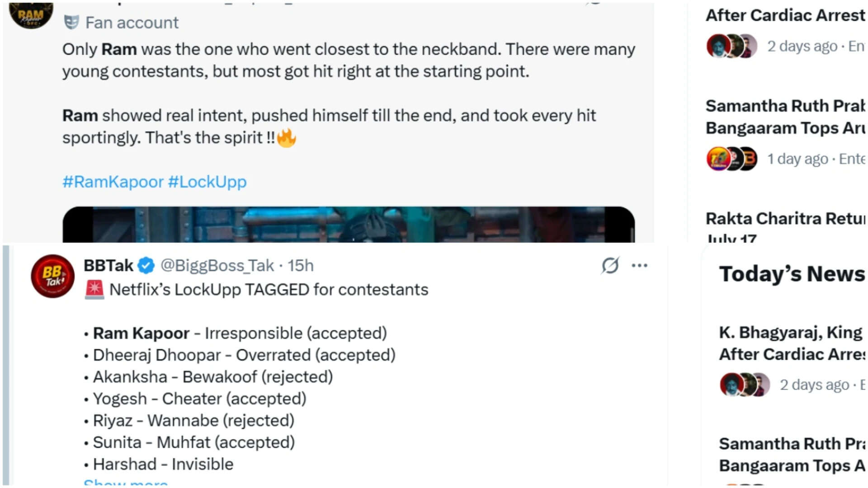868x488 pixels.
Task: Open K. Bhagyaraj cardiac arrest news story
Action: [x=792, y=343]
